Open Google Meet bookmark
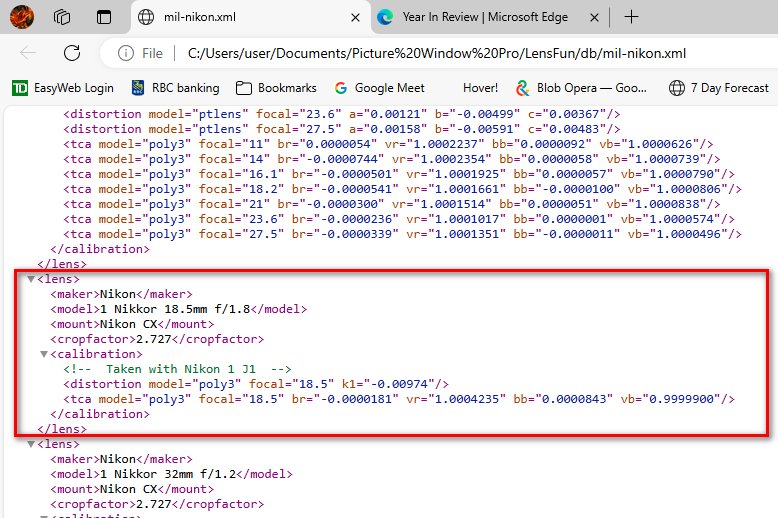 (380, 88)
